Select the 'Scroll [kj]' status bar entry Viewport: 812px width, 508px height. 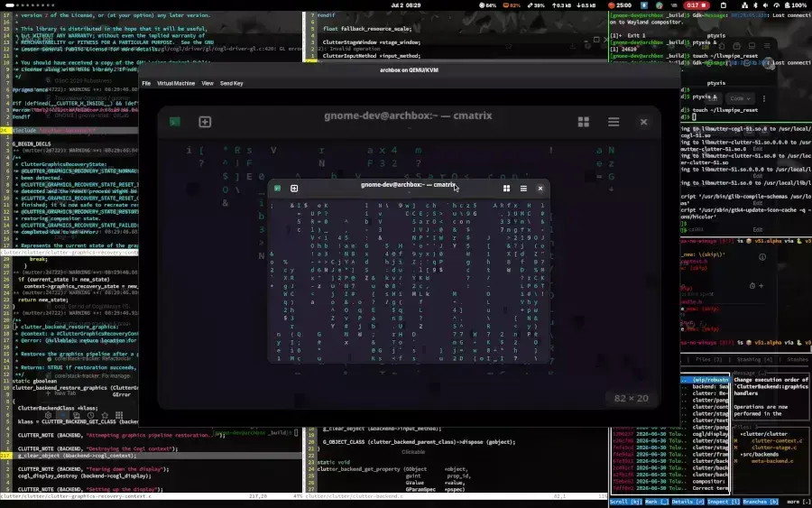point(625,502)
